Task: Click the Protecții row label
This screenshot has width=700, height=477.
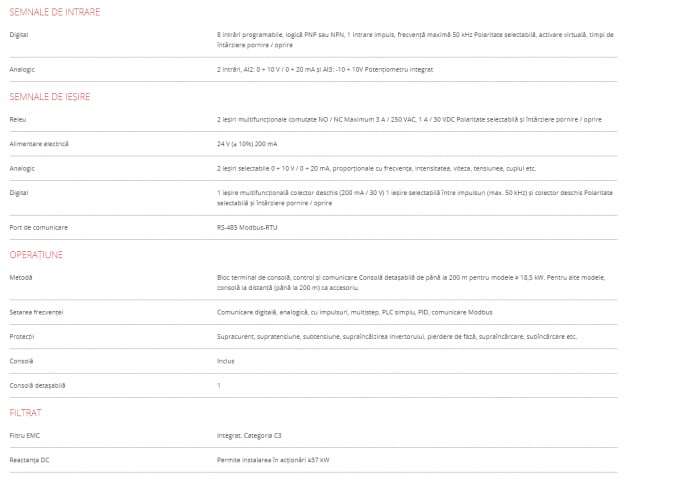Action: (22, 336)
